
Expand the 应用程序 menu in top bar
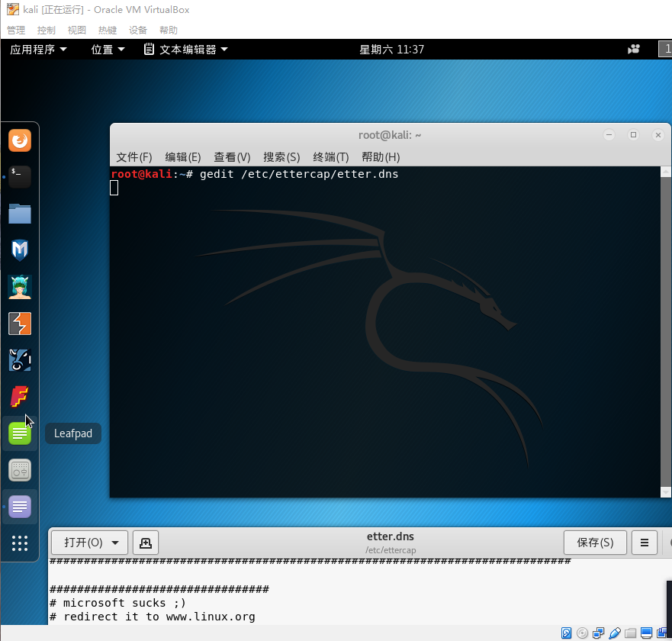38,50
